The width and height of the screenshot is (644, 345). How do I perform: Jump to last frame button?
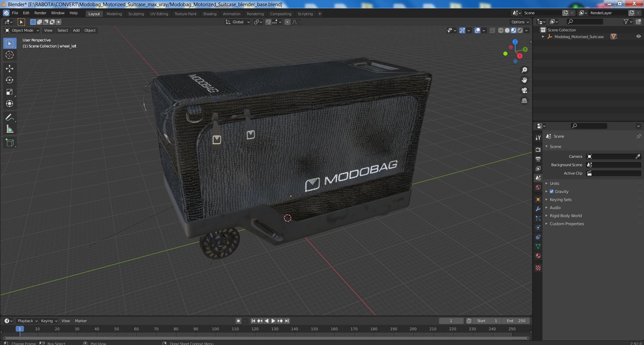pyautogui.click(x=287, y=321)
